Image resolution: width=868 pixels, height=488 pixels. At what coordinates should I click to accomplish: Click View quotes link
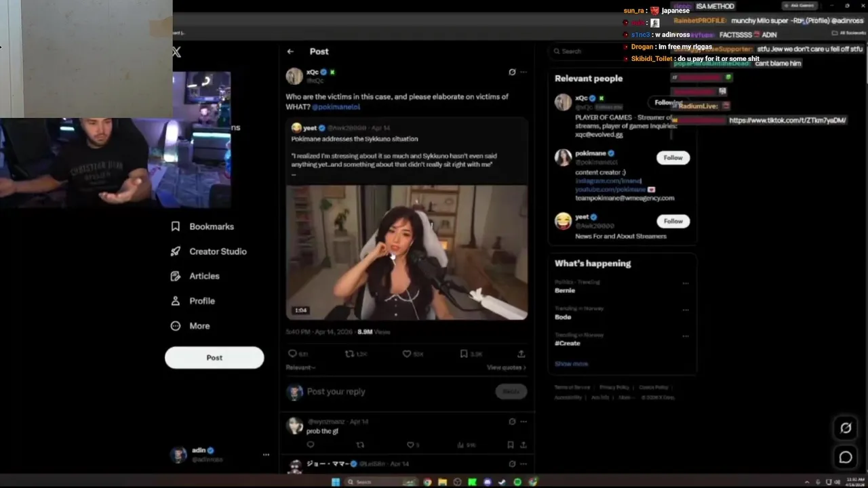click(506, 367)
